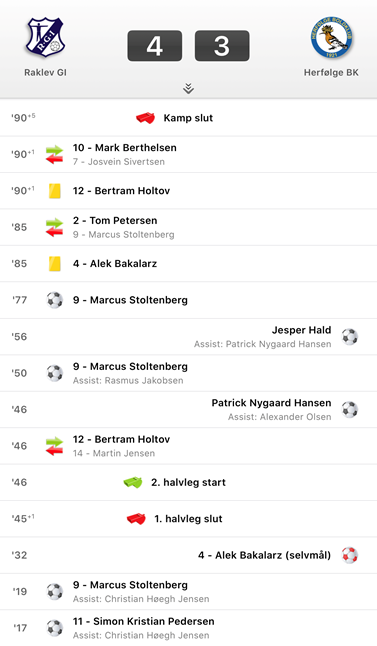The image size is (377, 646).
Task: Click Alek Bakalarz's yellow card icon
Action: click(54, 264)
